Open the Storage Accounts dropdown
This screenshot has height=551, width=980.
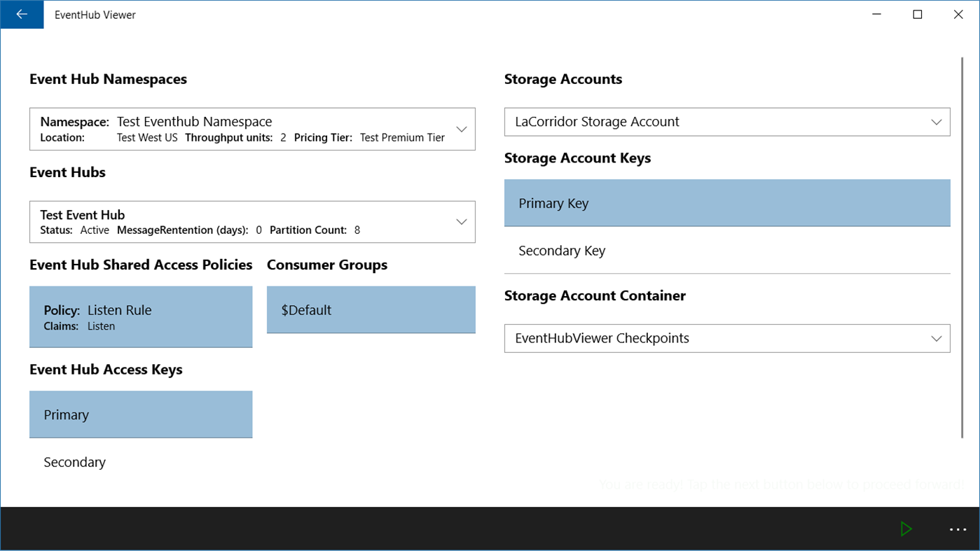click(x=937, y=121)
